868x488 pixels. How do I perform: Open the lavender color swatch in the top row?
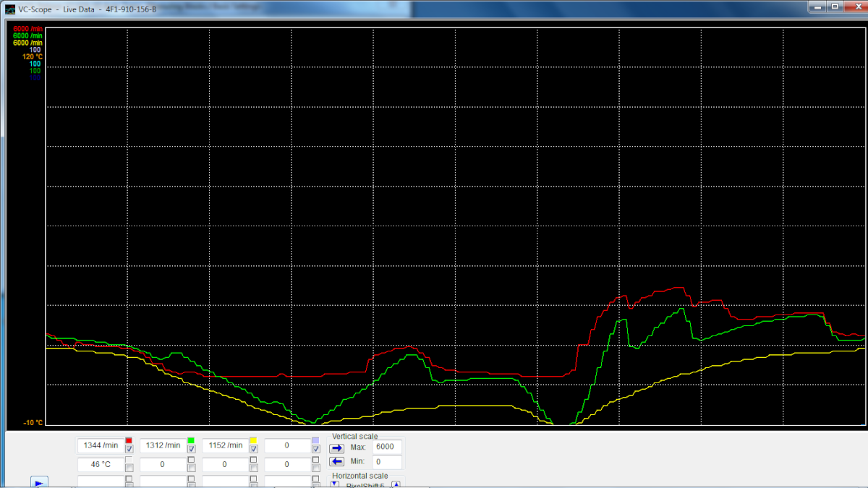tap(315, 440)
